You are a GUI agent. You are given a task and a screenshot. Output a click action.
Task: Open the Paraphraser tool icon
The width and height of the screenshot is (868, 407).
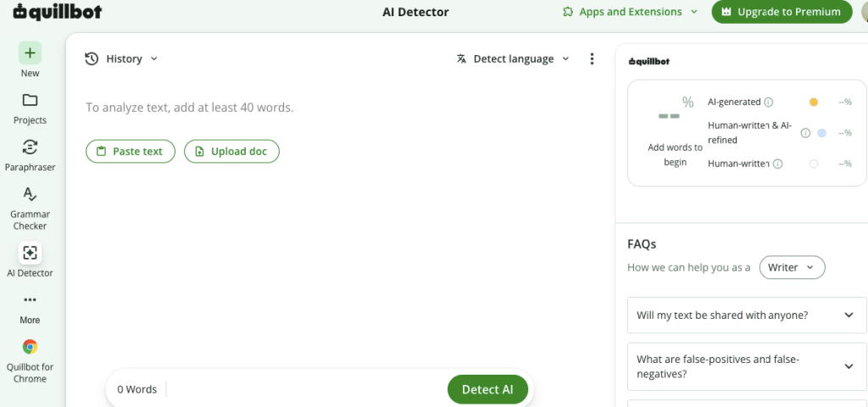pyautogui.click(x=30, y=148)
